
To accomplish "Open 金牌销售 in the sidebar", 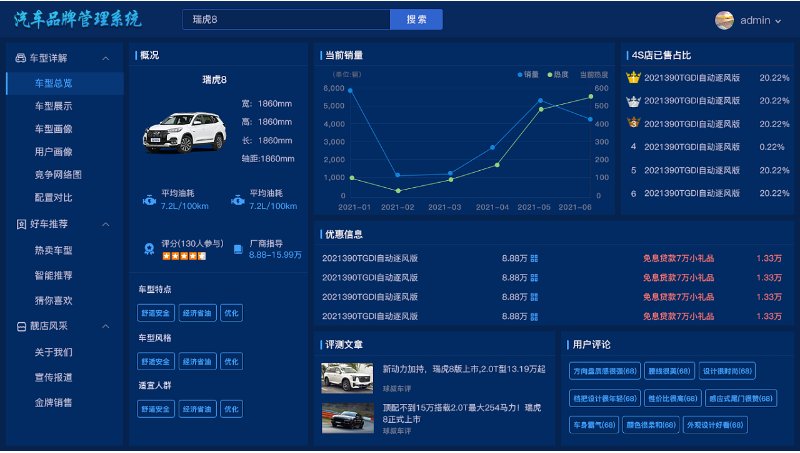I will pyautogui.click(x=54, y=403).
